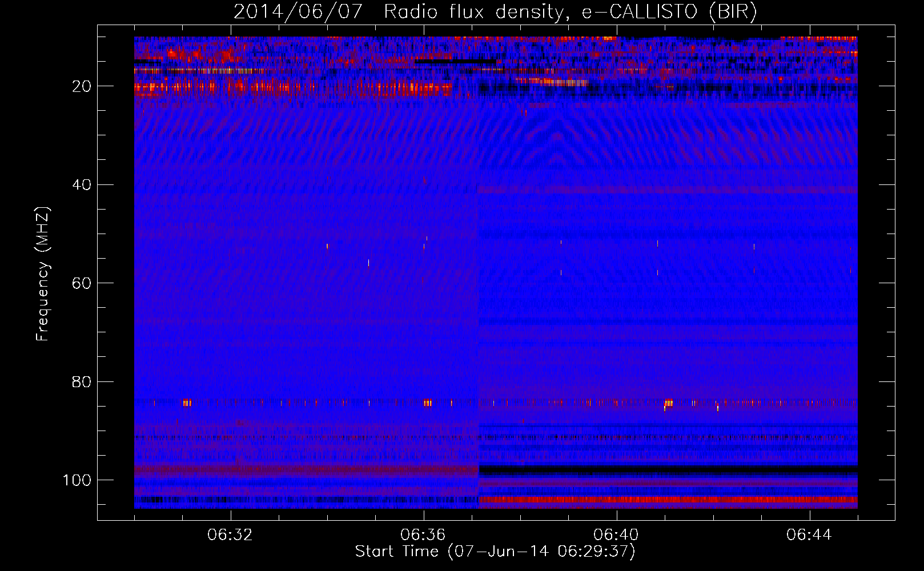Click the black band just above 100 MHz

coord(668,469)
